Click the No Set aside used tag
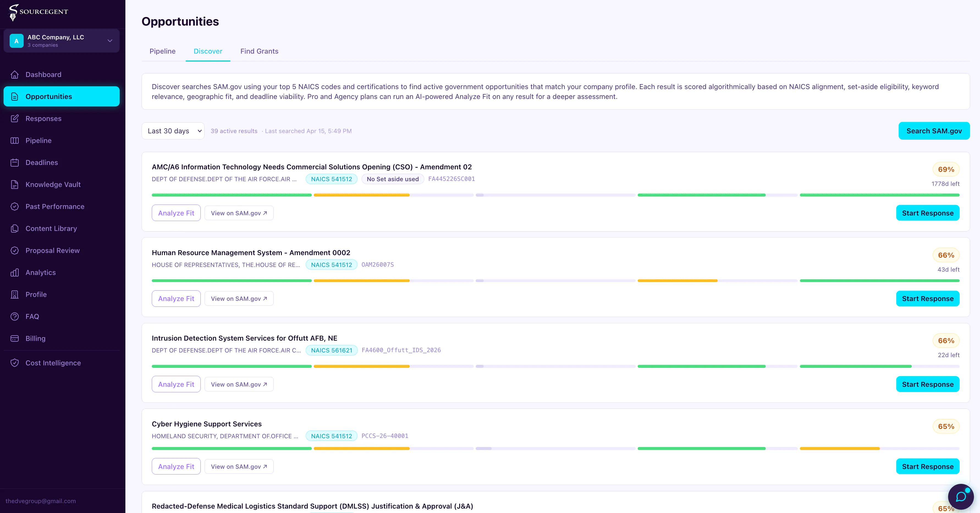Image resolution: width=980 pixels, height=513 pixels. pyautogui.click(x=393, y=179)
